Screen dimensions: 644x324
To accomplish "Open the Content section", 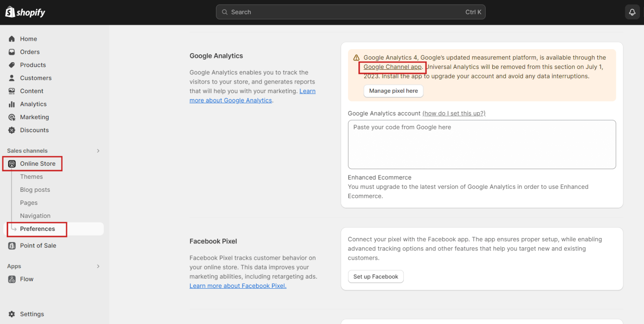I will tap(31, 91).
